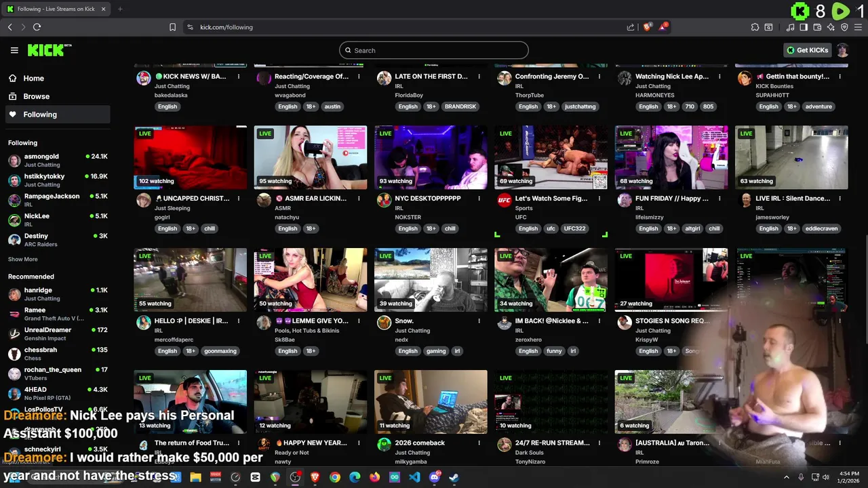
Task: Go to Home in Kick sidebar
Action: (33, 78)
